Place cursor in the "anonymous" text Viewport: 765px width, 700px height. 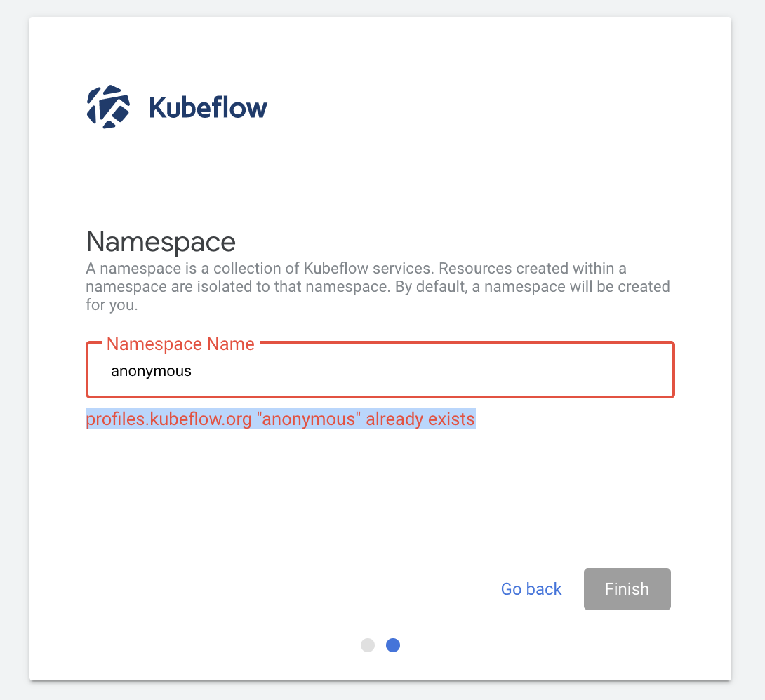click(x=151, y=370)
